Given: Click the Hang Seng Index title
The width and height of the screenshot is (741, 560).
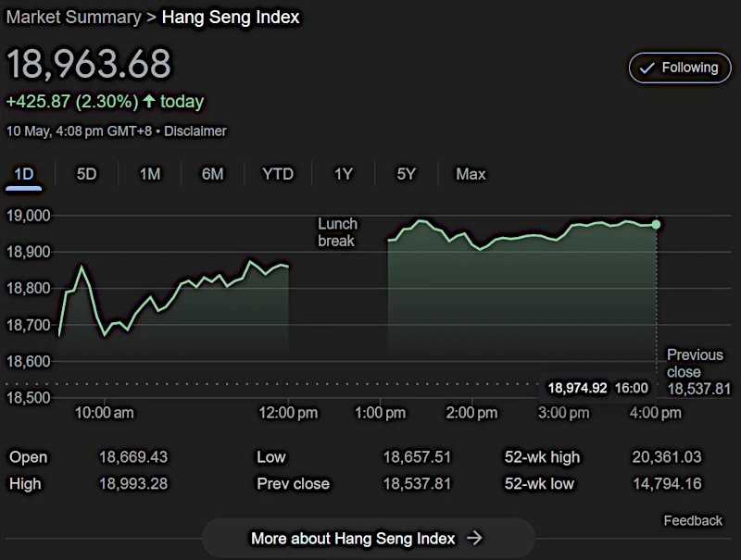Looking at the screenshot, I should click(x=231, y=18).
